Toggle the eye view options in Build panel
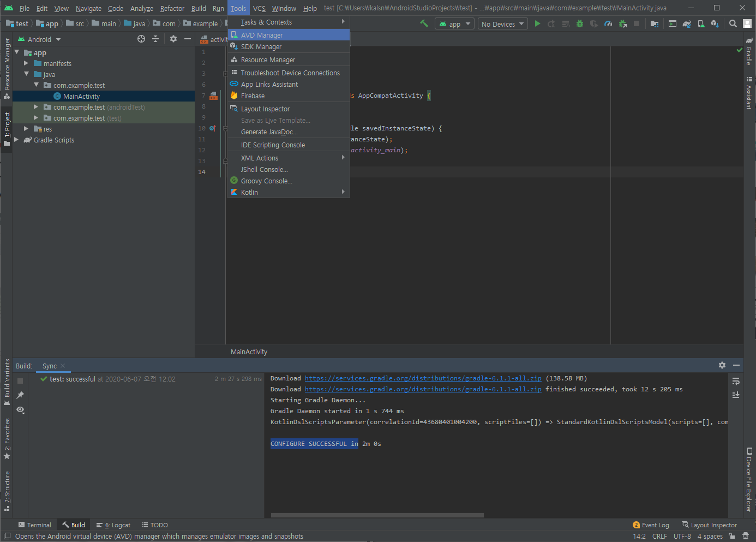The image size is (756, 542). [x=20, y=409]
